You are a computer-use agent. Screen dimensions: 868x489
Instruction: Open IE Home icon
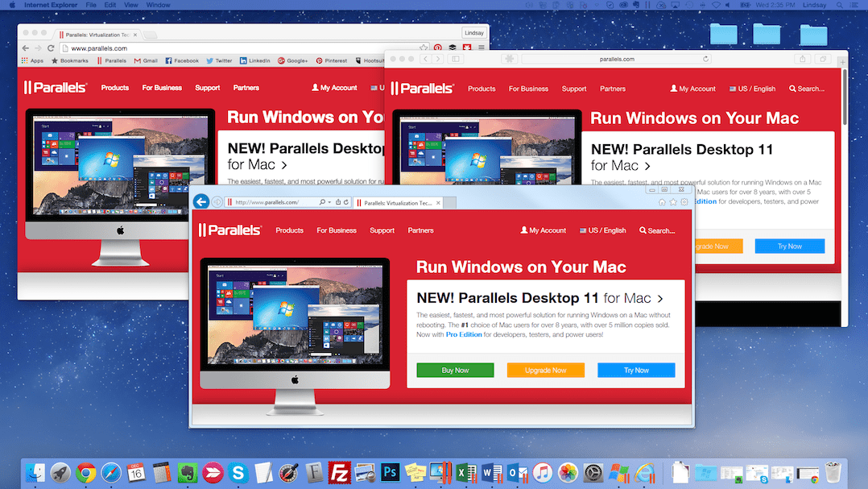[662, 202]
